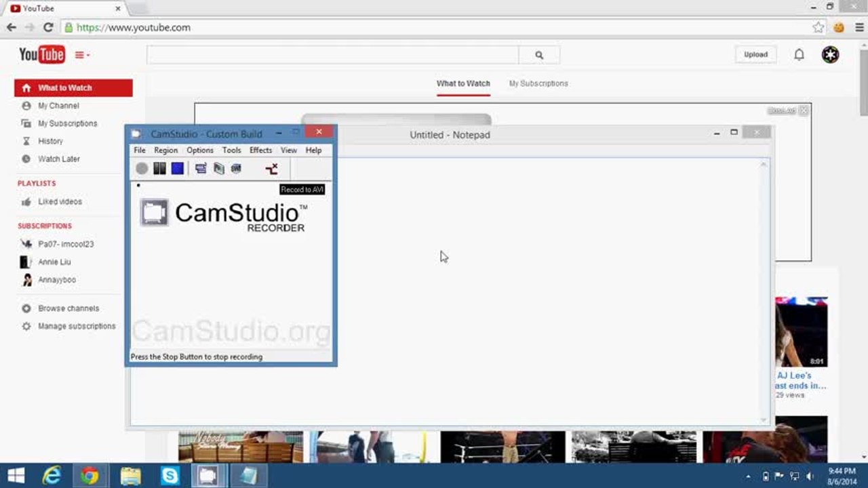The height and width of the screenshot is (488, 868).
Task: Open the Windows Start button
Action: pyautogui.click(x=16, y=476)
